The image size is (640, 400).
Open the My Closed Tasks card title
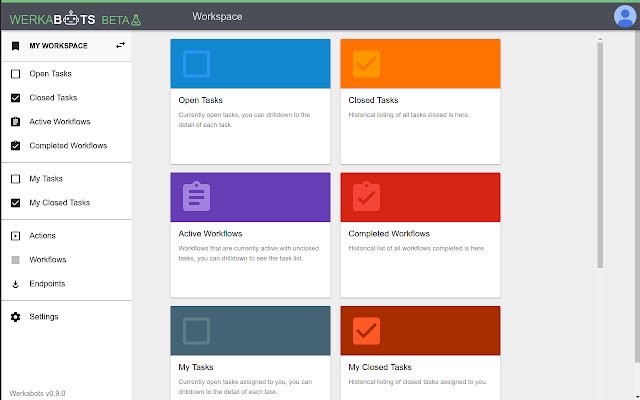coord(380,367)
